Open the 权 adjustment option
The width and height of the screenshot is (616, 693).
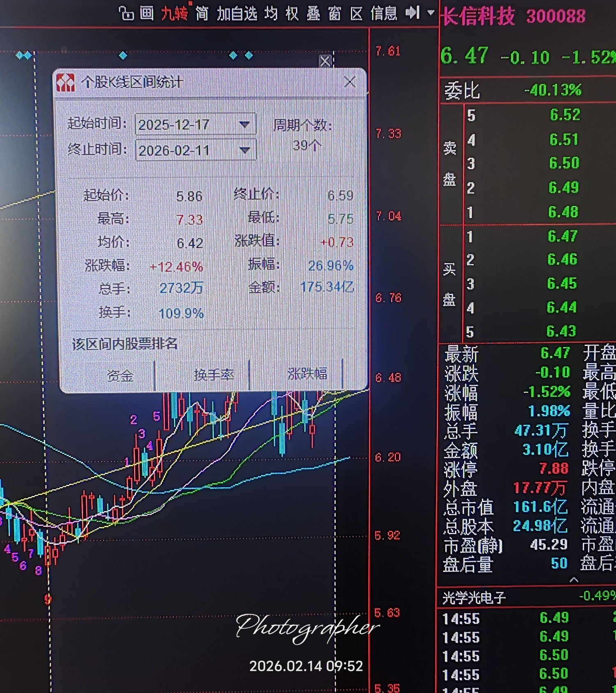click(x=292, y=14)
